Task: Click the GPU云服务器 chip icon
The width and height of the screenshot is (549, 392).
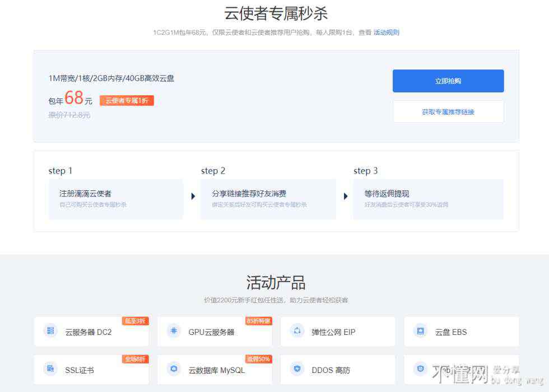Action: pyautogui.click(x=174, y=331)
